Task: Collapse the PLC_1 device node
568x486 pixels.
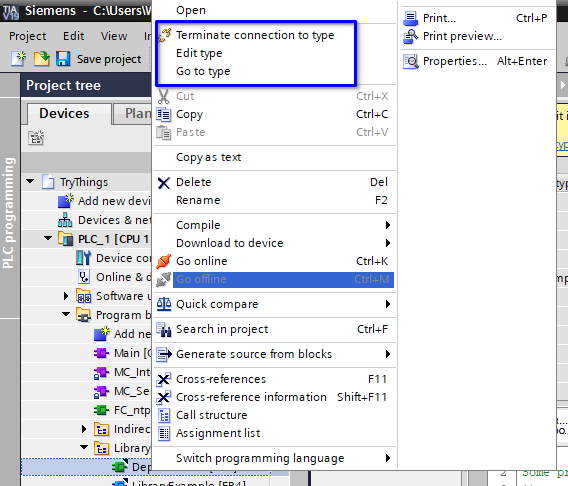Action: (48, 238)
